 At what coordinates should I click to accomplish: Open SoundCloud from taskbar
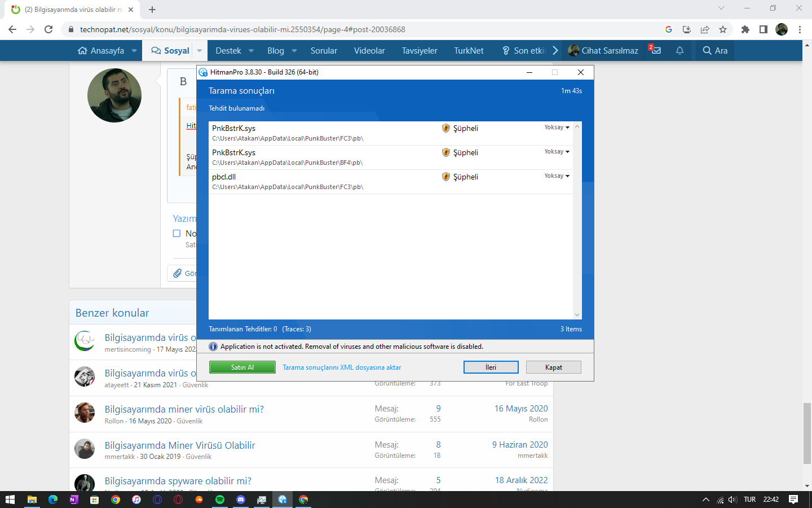click(199, 500)
